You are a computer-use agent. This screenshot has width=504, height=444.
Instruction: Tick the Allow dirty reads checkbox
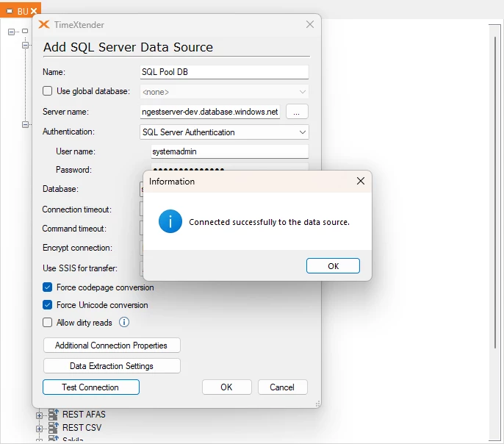point(48,323)
